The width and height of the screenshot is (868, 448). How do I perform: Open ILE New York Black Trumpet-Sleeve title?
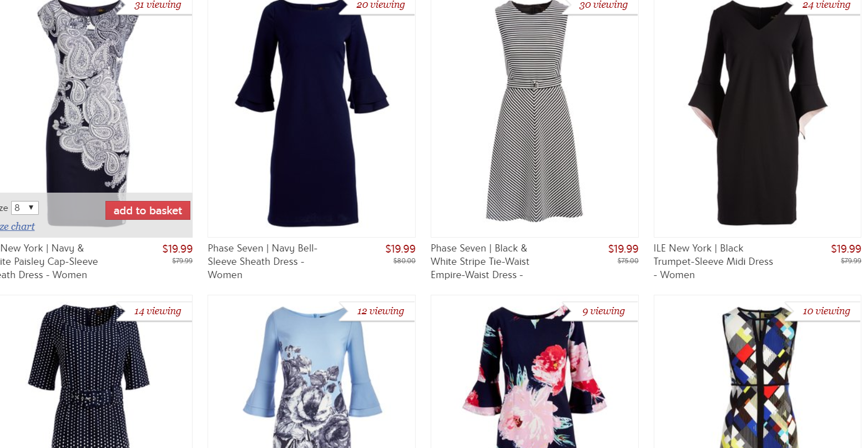point(713,261)
